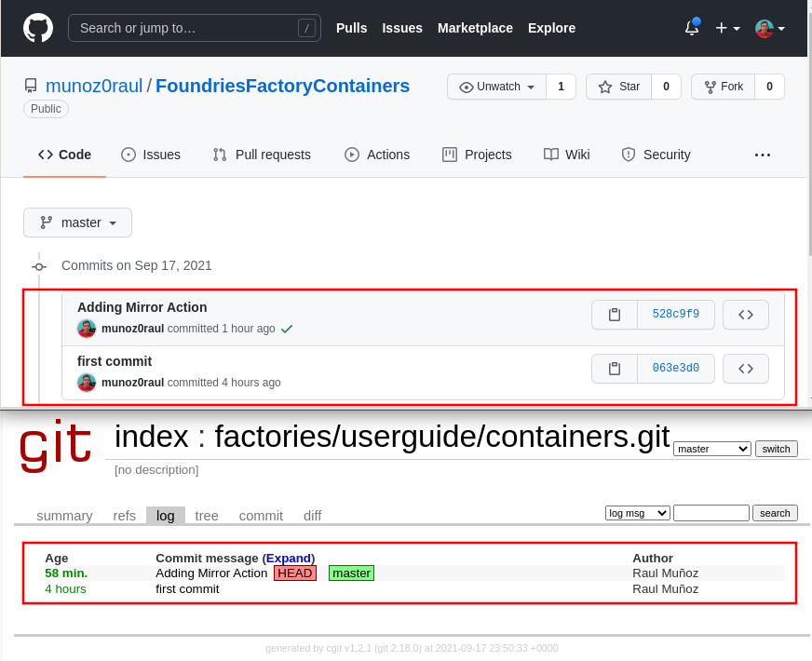Open the plus create-new menu
The height and width of the screenshot is (661, 812).
[x=727, y=28]
